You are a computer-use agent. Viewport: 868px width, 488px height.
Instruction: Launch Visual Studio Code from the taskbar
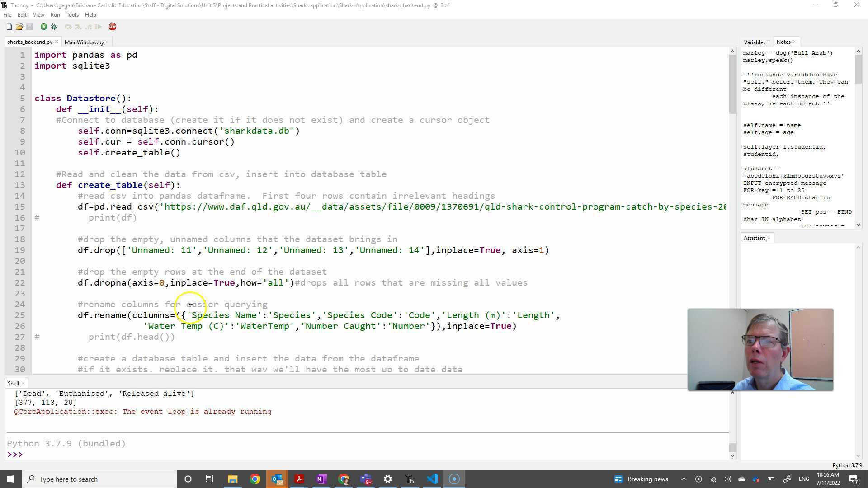432,479
